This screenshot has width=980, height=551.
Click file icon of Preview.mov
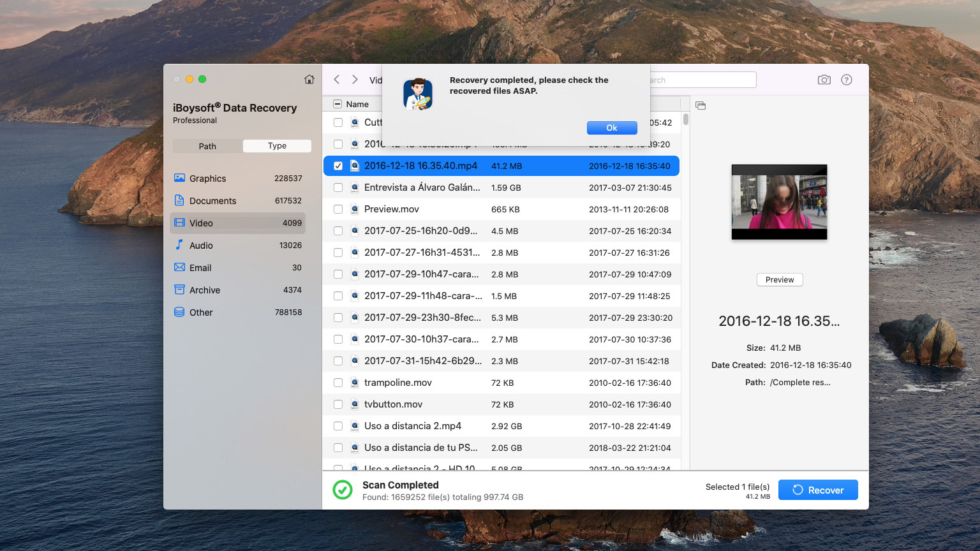pyautogui.click(x=355, y=209)
